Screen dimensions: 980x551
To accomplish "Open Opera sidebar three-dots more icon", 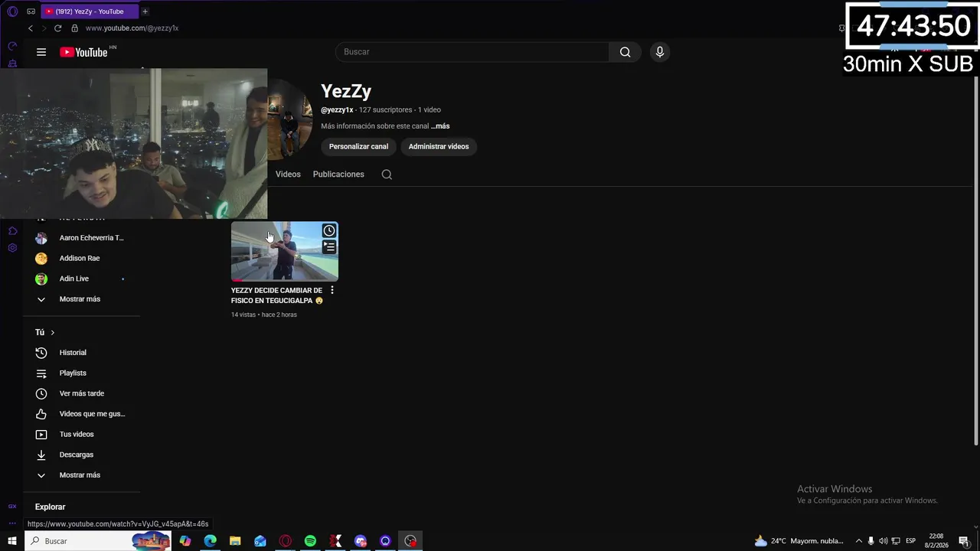I will coord(12,523).
